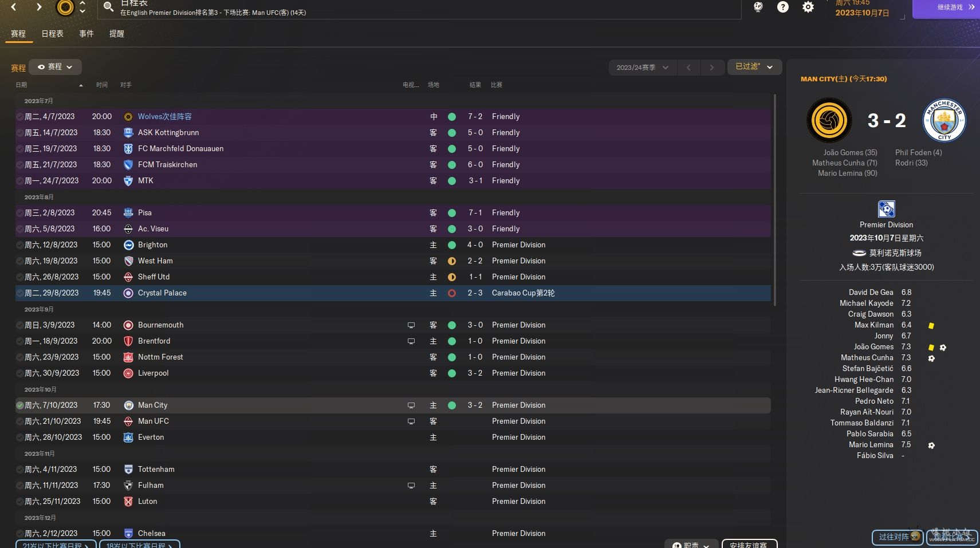Screen dimensions: 980x548
Task: Click the 结果 column header
Action: click(475, 85)
